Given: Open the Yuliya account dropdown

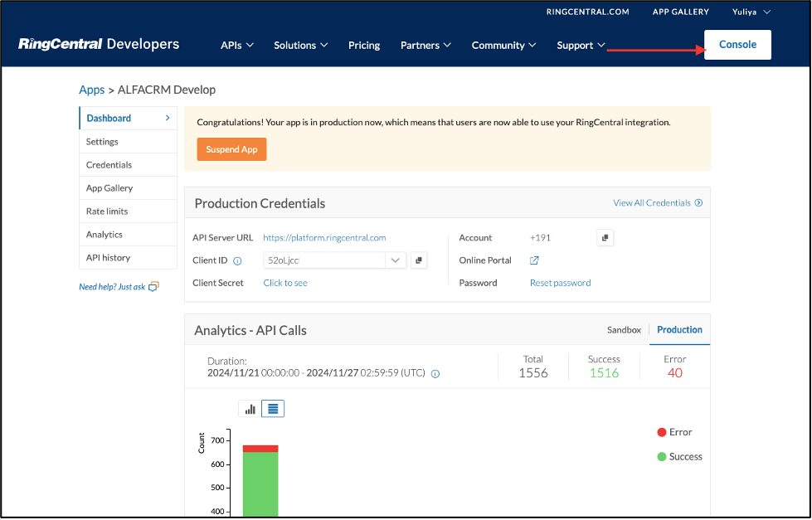Looking at the screenshot, I should [x=751, y=12].
